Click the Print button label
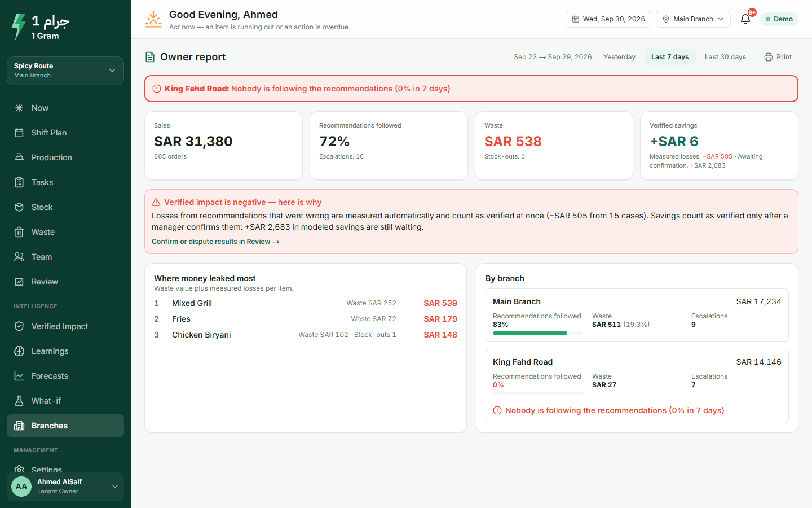 [784, 57]
